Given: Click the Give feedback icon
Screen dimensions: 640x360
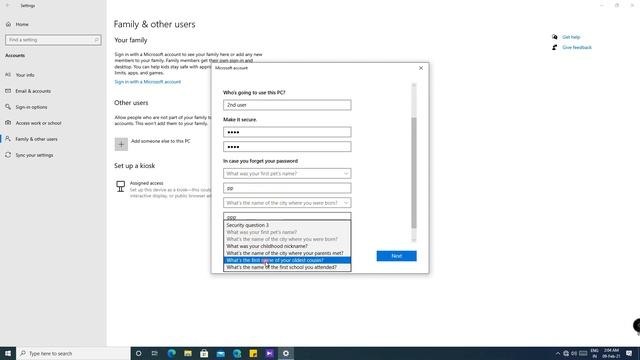Looking at the screenshot, I should 554,47.
